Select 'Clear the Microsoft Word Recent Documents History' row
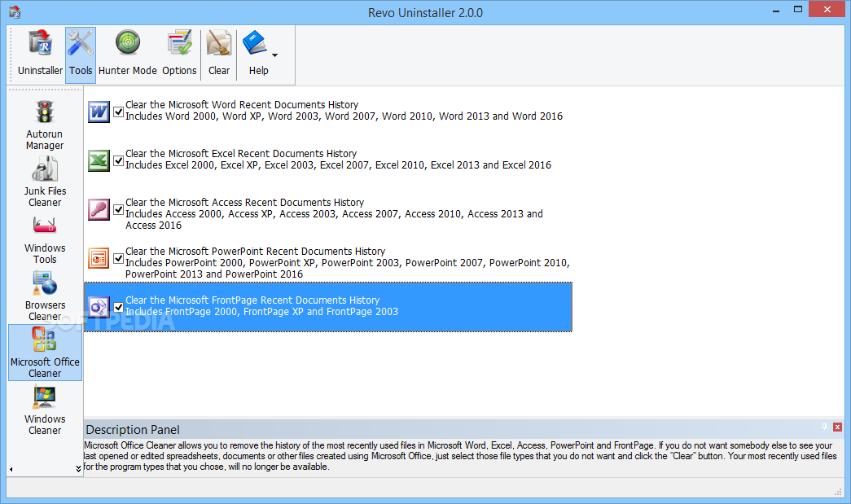The image size is (851, 504). pyautogui.click(x=328, y=111)
